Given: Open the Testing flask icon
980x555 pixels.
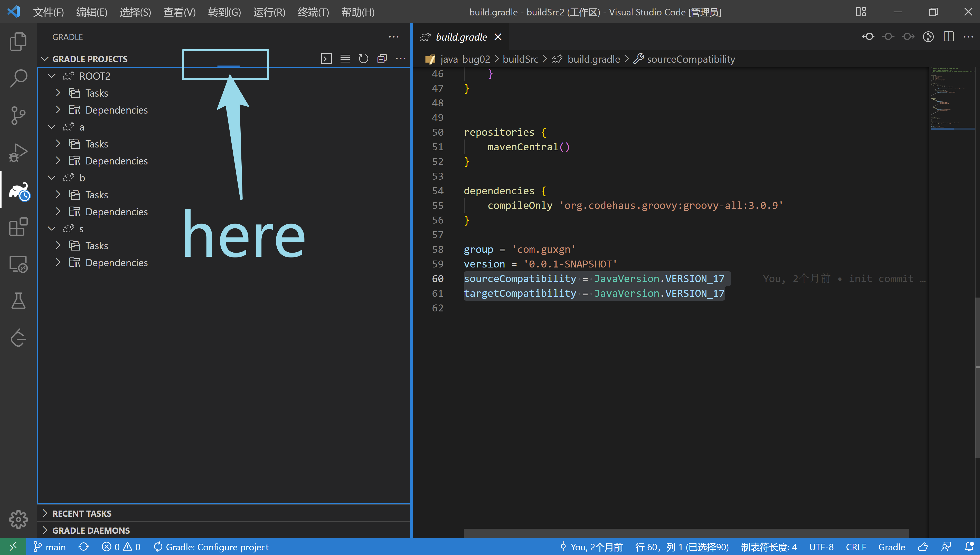Looking at the screenshot, I should pos(18,301).
